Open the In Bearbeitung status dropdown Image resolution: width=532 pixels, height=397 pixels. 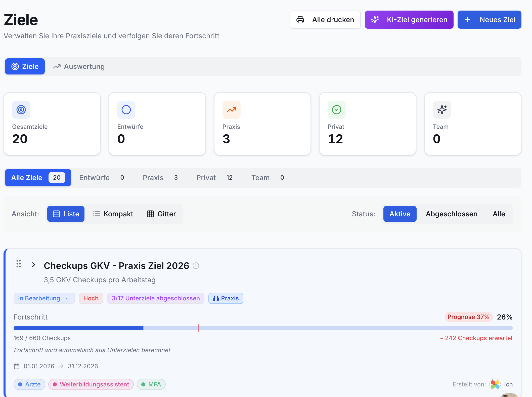pos(44,298)
